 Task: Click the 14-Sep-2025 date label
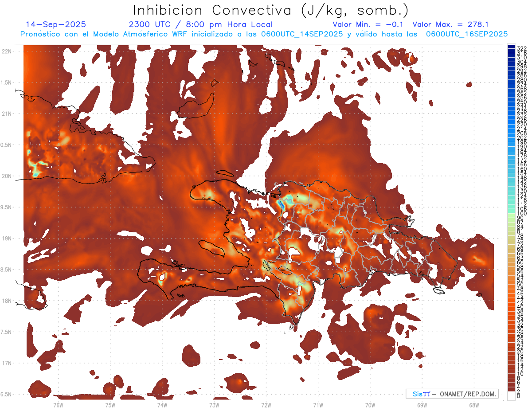(56, 24)
